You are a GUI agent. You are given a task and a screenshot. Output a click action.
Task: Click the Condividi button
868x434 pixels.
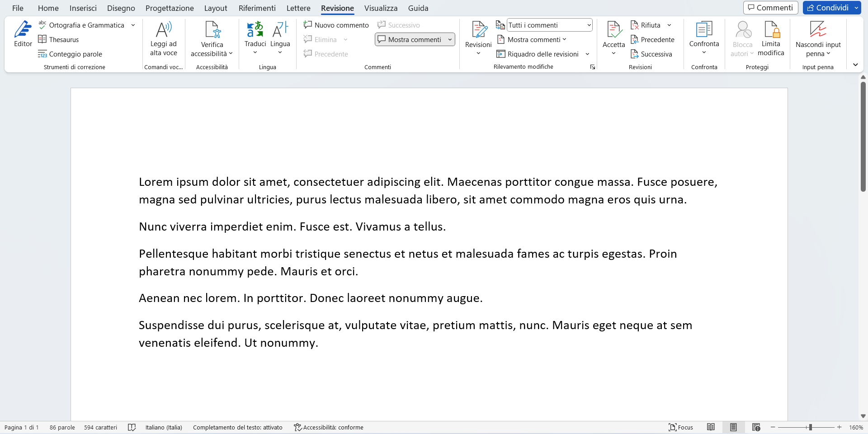(827, 8)
